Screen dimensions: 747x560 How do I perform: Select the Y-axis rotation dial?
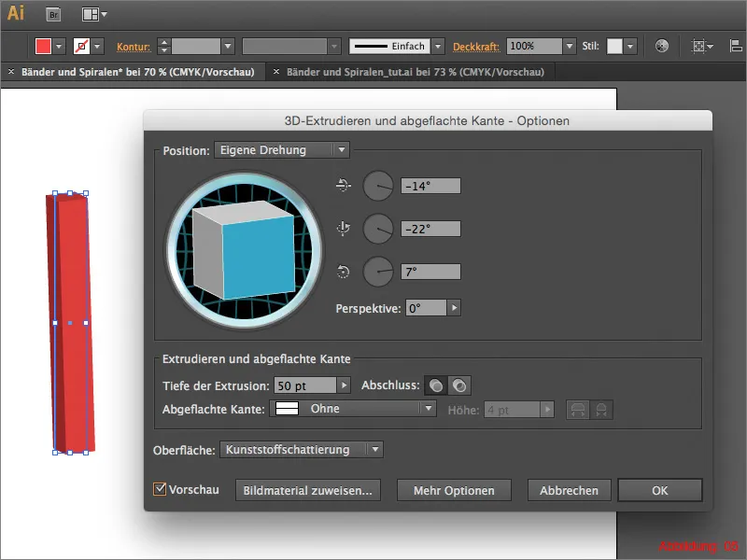(x=377, y=229)
